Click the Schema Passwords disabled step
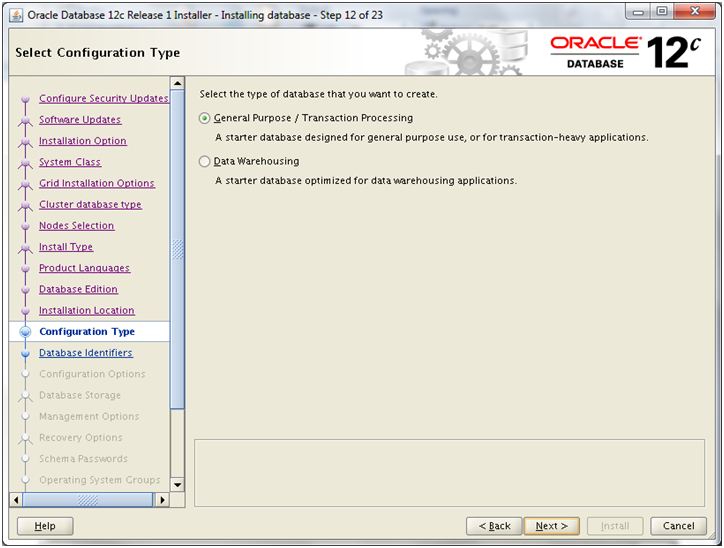This screenshot has width=724, height=548. 83,459
